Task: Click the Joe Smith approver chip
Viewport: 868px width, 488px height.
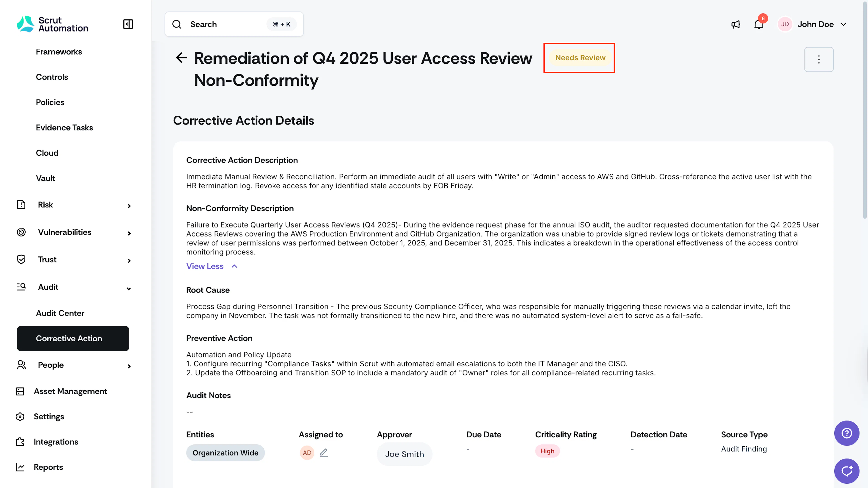Action: pos(404,454)
